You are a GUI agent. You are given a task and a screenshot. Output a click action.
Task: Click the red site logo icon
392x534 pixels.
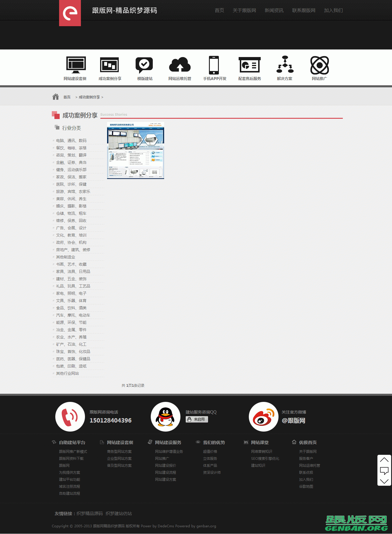[70, 13]
